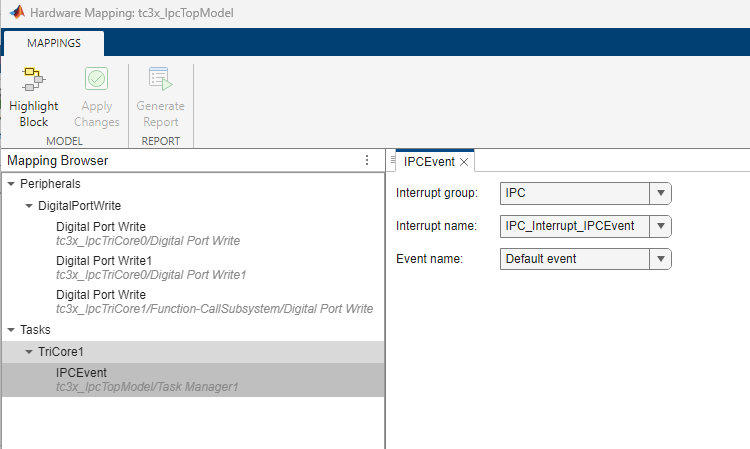This screenshot has height=449, width=750.
Task: Collapse the TriCore1 node
Action: (29, 351)
